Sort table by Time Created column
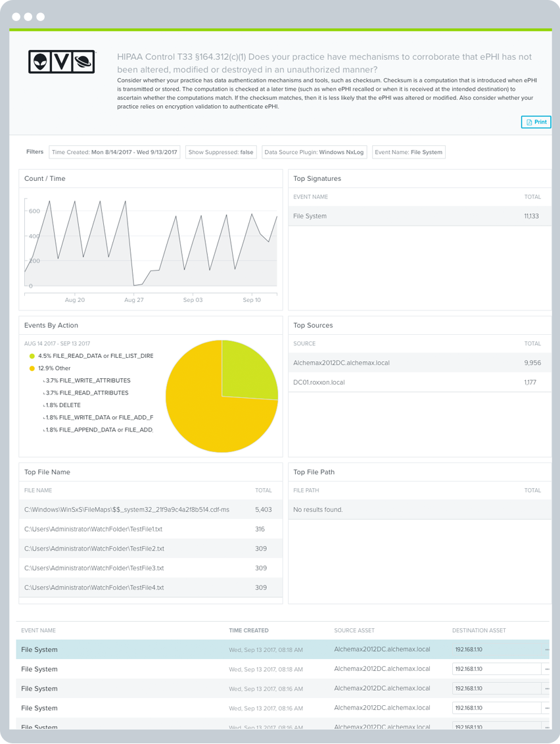 pos(248,630)
